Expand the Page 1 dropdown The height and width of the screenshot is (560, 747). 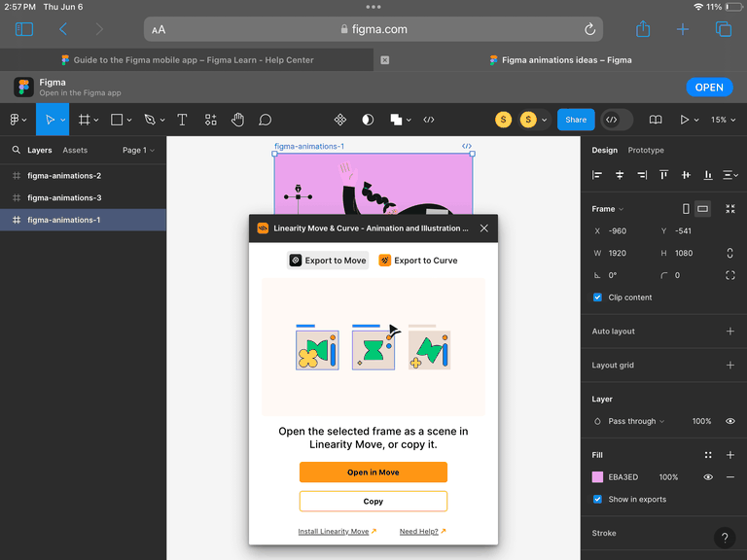pos(137,151)
